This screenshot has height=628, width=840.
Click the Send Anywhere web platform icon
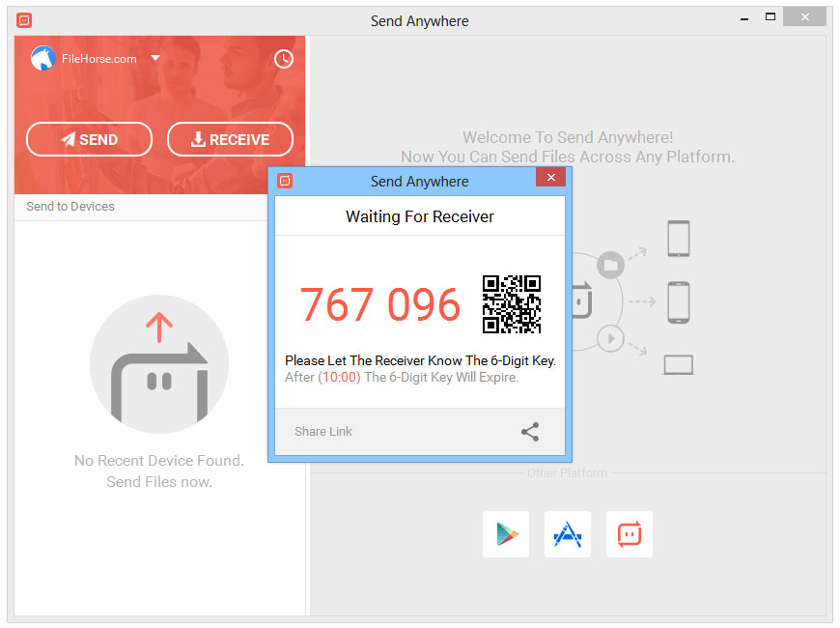pos(630,534)
